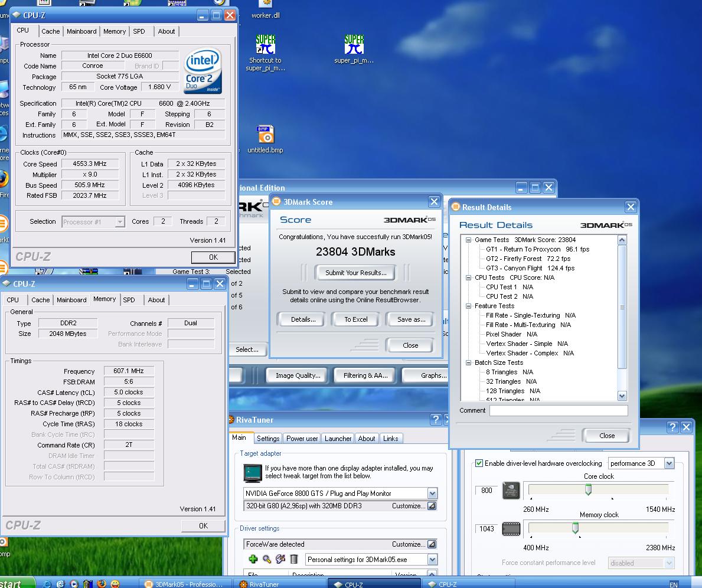Viewport: 702px width, 588px height.
Task: Click the GPU chip icon beside Core clock
Action: (x=511, y=491)
